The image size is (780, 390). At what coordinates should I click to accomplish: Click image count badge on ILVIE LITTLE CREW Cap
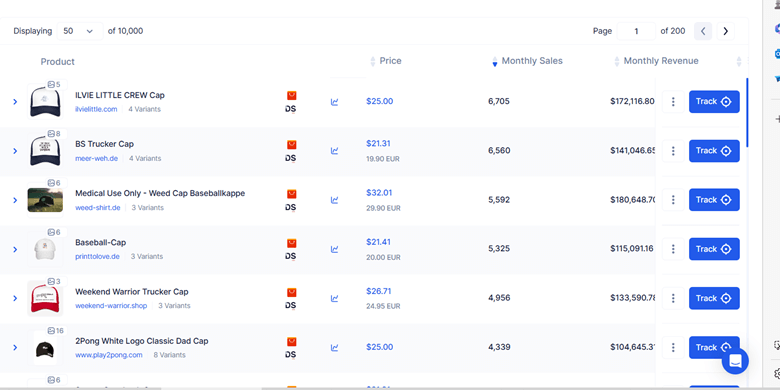point(54,85)
